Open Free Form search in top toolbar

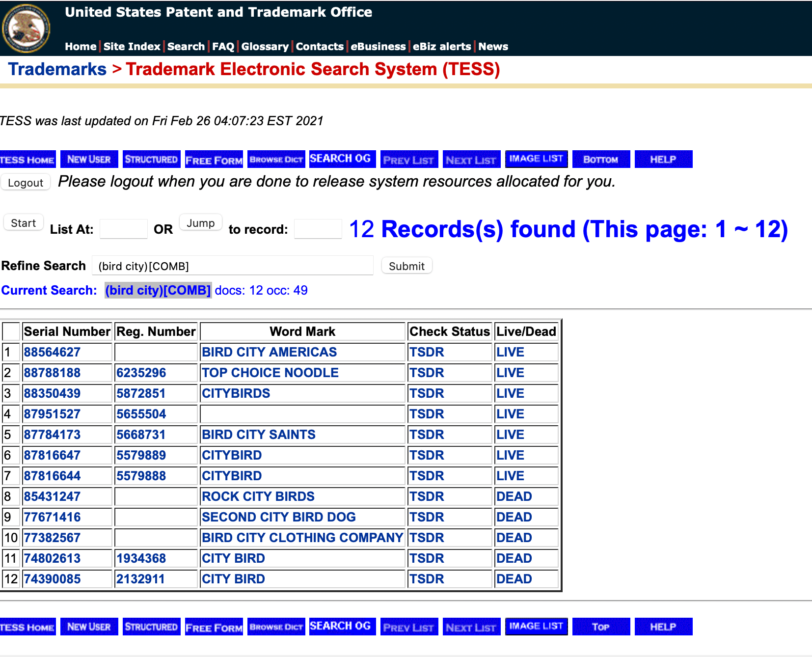point(214,159)
